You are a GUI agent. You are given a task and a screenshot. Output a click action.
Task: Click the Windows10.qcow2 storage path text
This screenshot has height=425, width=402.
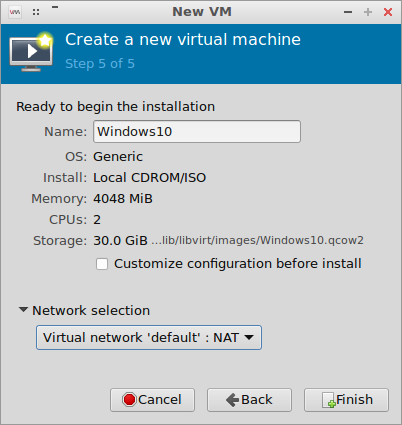(x=257, y=241)
